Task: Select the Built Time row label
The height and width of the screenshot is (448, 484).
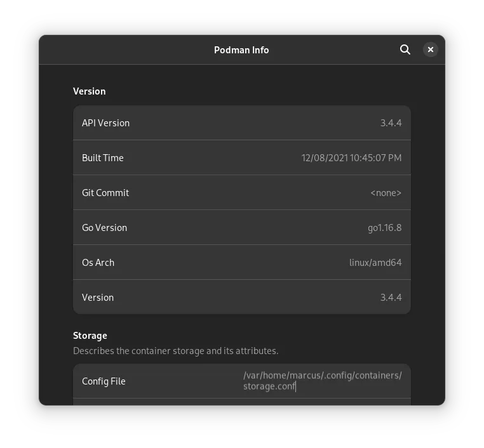Action: pyautogui.click(x=103, y=158)
